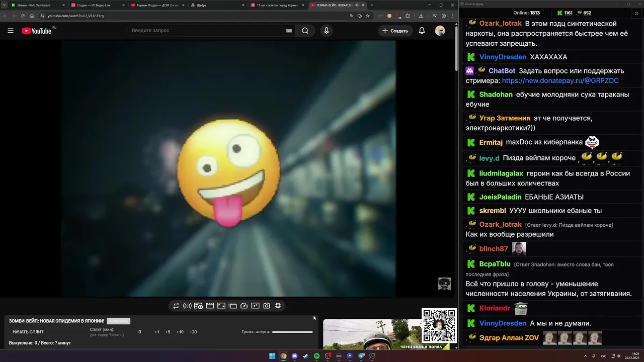Go to the YouTube home logo
The image size is (644, 362).
pos(37,31)
